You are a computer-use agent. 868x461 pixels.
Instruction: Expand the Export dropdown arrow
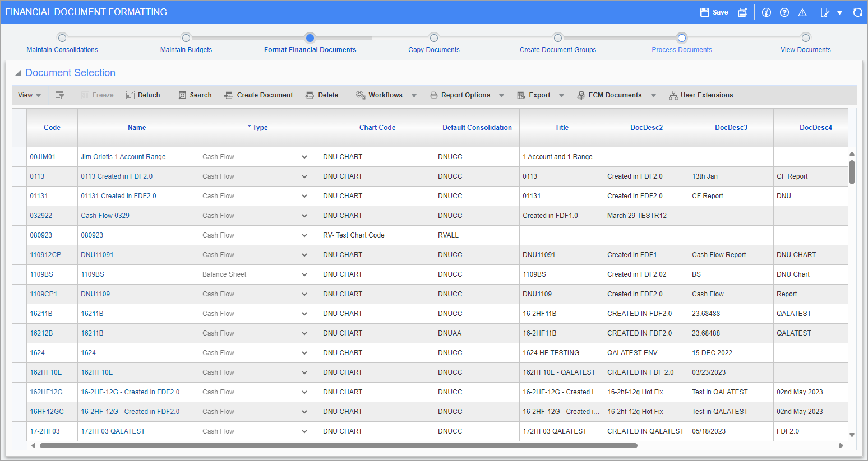point(561,96)
